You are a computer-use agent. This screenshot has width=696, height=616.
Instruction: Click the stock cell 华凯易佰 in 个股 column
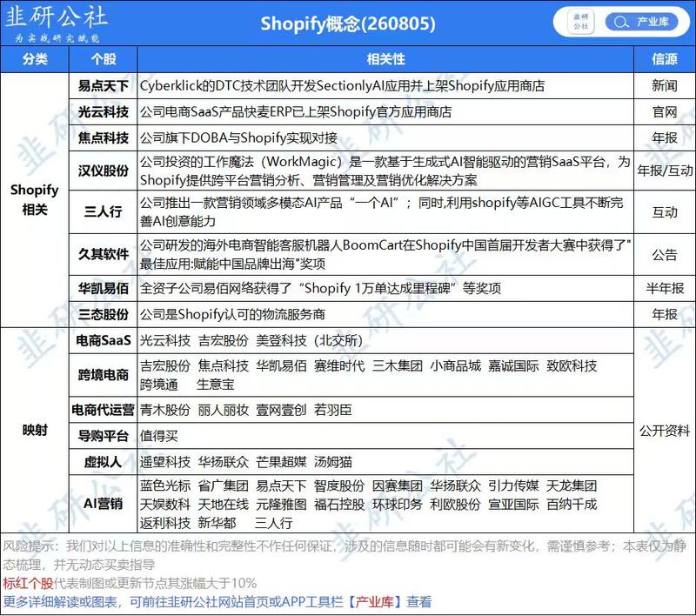click(x=103, y=289)
